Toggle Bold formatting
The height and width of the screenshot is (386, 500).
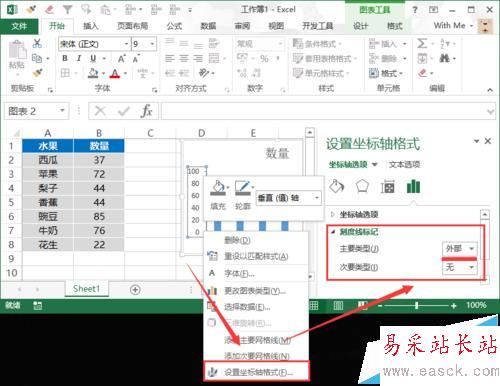tap(65, 58)
